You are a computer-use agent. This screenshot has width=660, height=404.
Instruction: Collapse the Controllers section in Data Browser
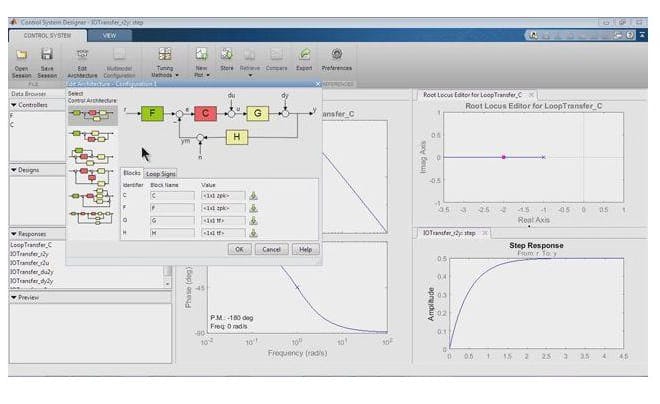coord(14,105)
